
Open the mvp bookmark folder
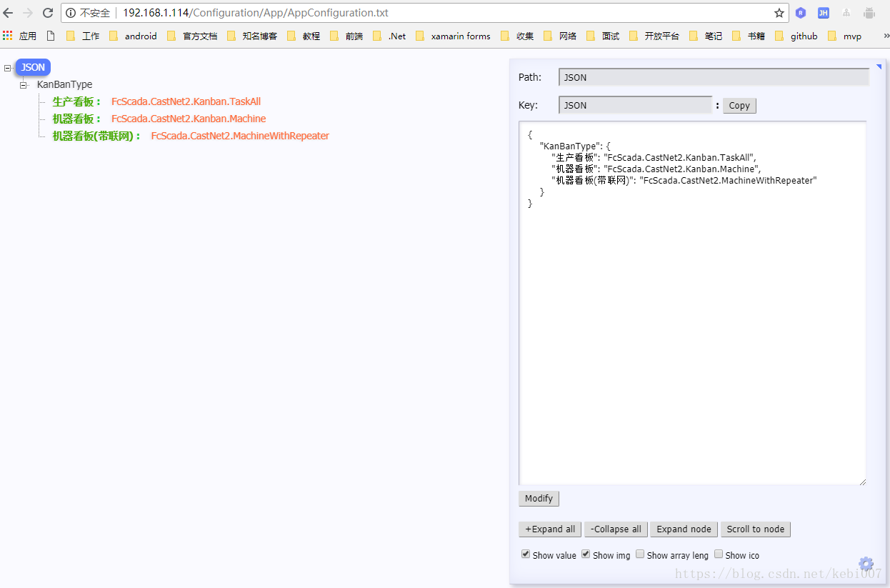point(845,36)
